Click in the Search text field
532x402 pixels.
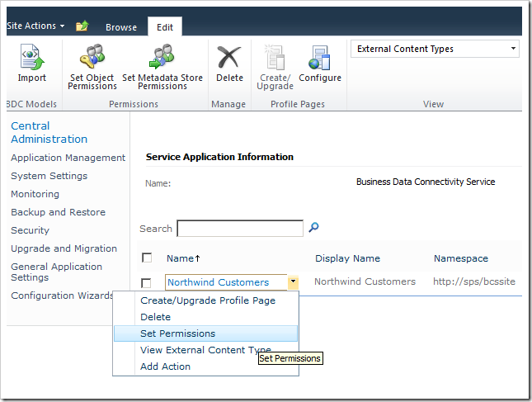coord(240,229)
